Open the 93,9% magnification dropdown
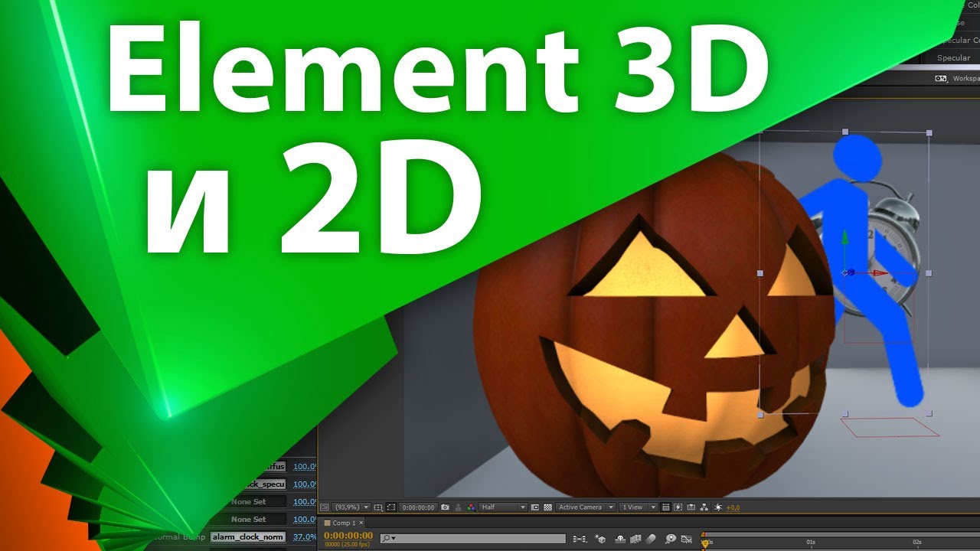Viewport: 980px width, 551px height. 351,507
